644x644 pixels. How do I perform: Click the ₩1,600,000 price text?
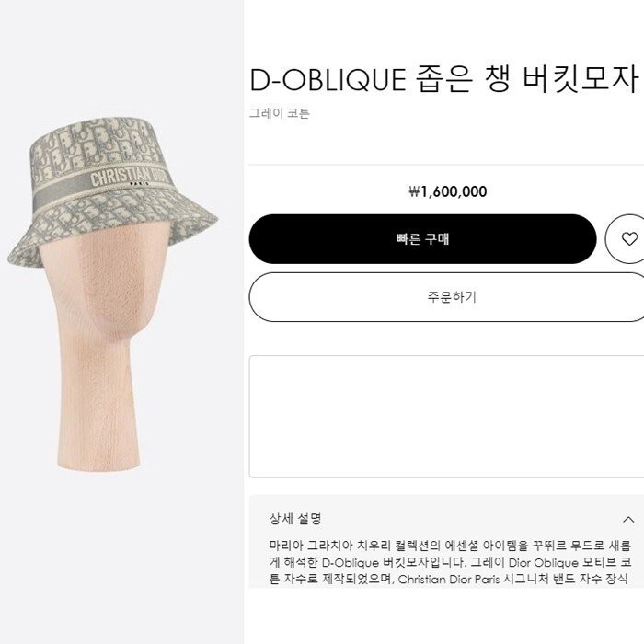pos(448,191)
